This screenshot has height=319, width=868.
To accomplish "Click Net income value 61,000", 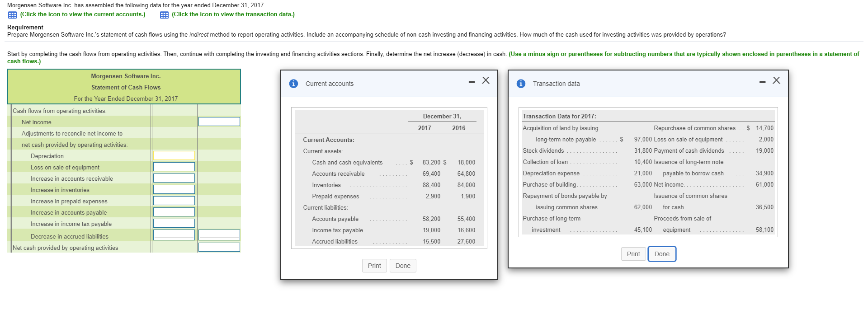I will [764, 184].
